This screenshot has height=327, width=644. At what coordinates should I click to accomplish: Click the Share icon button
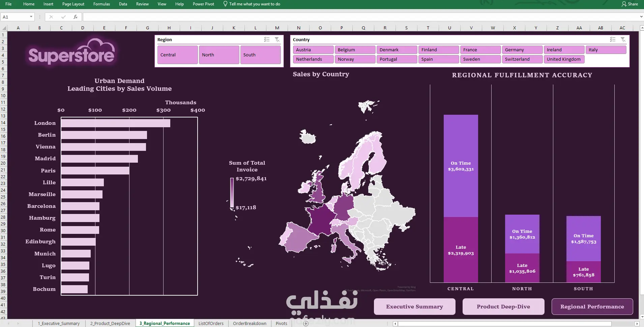pyautogui.click(x=630, y=4)
